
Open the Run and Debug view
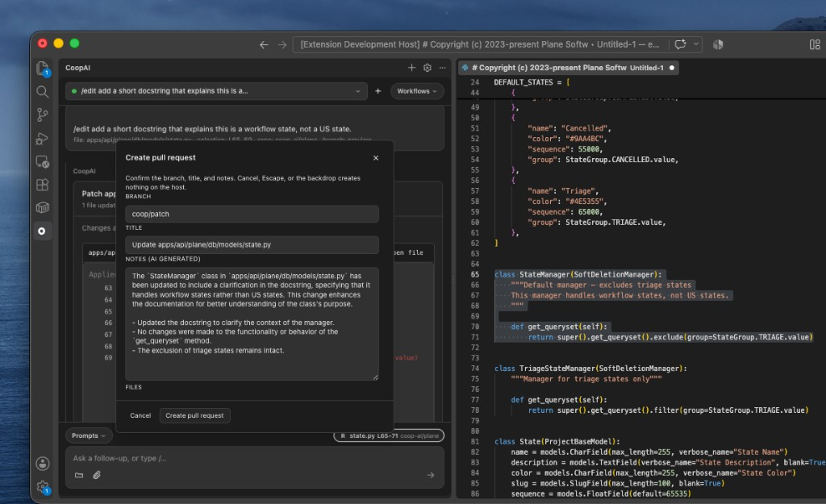point(43,139)
